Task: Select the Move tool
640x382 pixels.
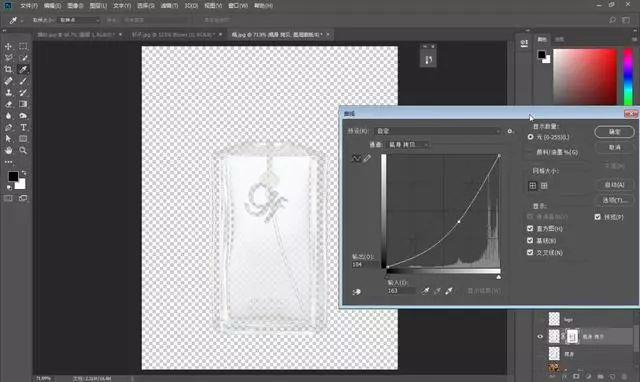Action: (x=8, y=46)
